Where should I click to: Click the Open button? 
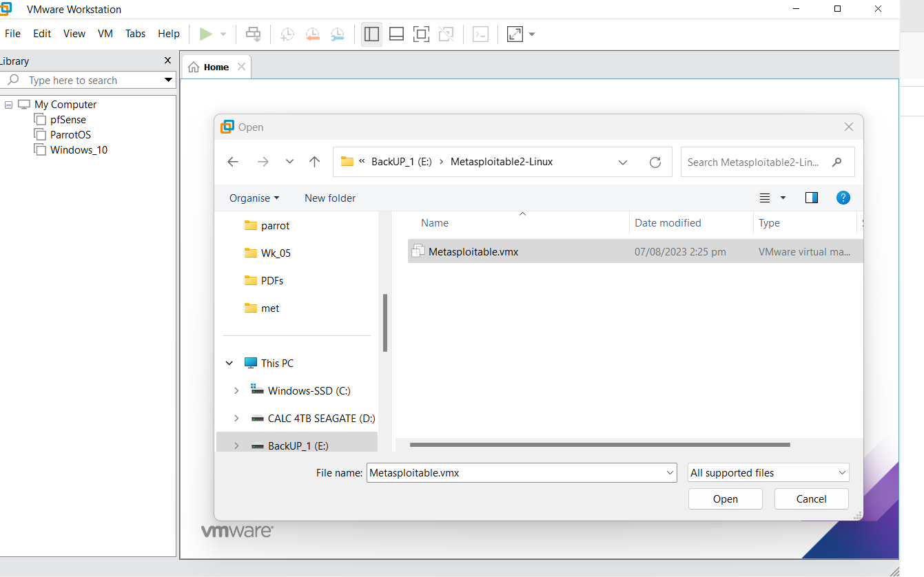click(725, 499)
